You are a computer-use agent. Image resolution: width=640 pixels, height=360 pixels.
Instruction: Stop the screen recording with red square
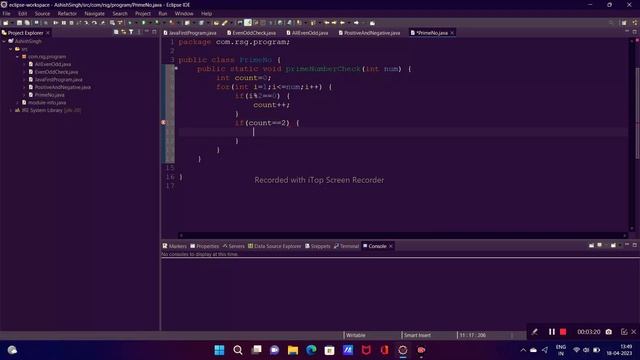coord(563,332)
